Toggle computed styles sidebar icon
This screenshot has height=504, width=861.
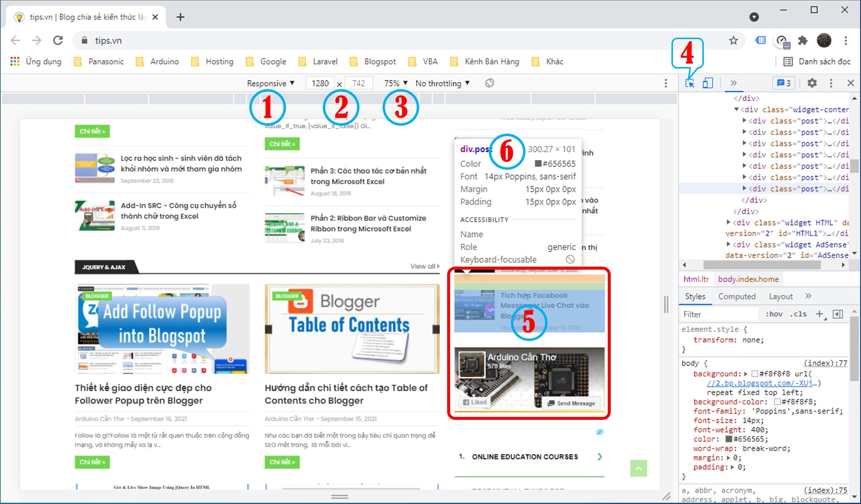pyautogui.click(x=838, y=314)
